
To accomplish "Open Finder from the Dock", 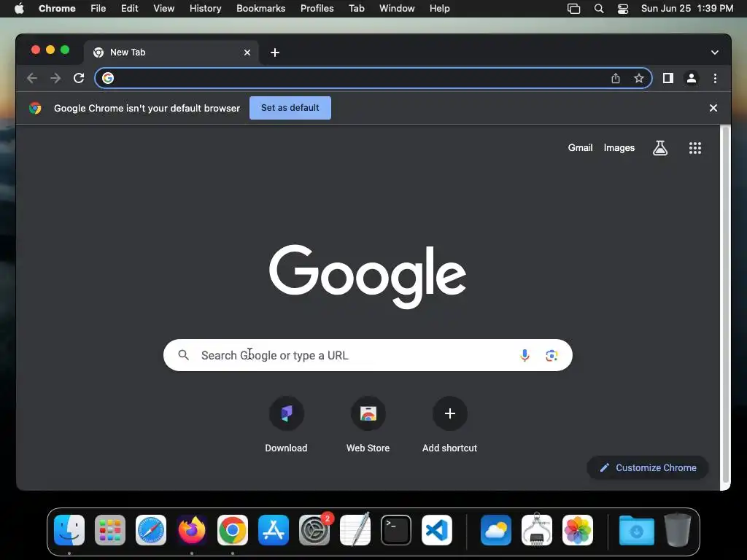I will pos(69,530).
